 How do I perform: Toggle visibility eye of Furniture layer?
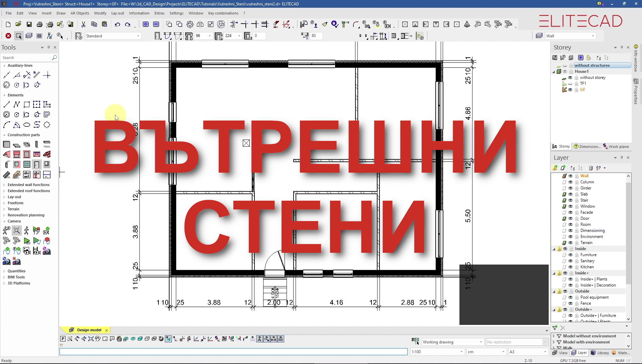point(570,255)
